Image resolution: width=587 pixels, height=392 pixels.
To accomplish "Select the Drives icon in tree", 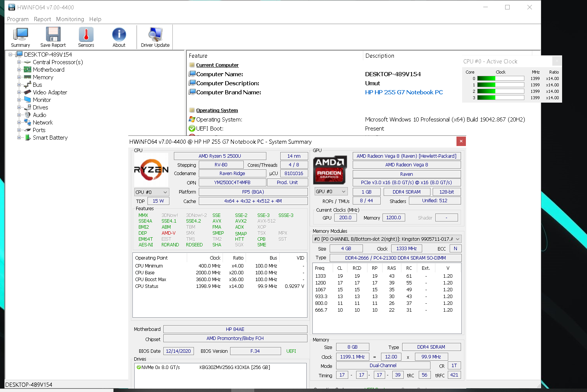I will pos(28,108).
